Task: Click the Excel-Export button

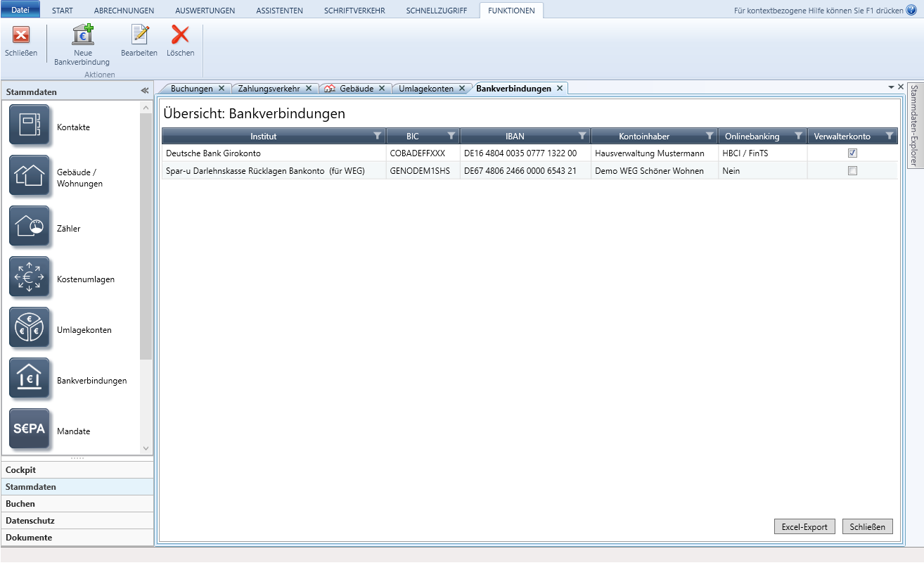Action: (804, 526)
